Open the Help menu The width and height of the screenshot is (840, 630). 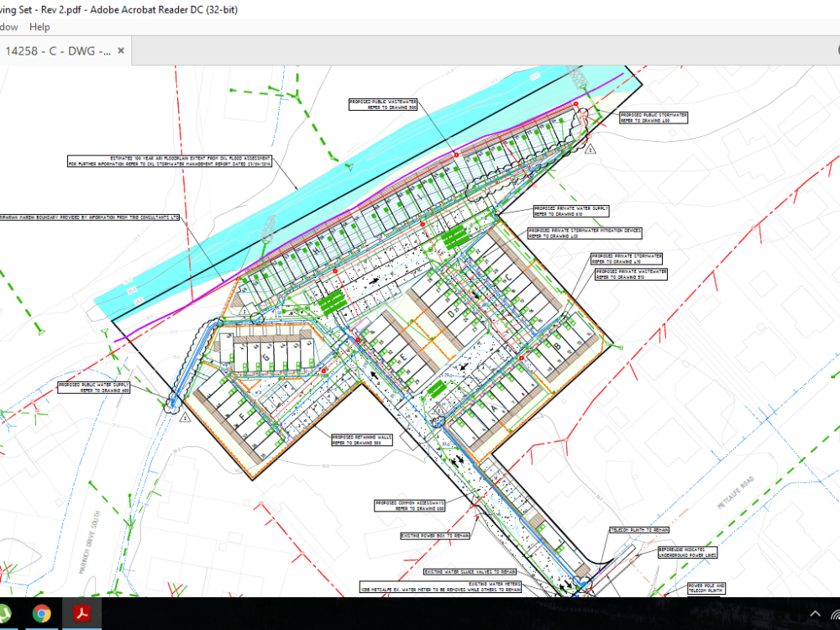tap(39, 27)
